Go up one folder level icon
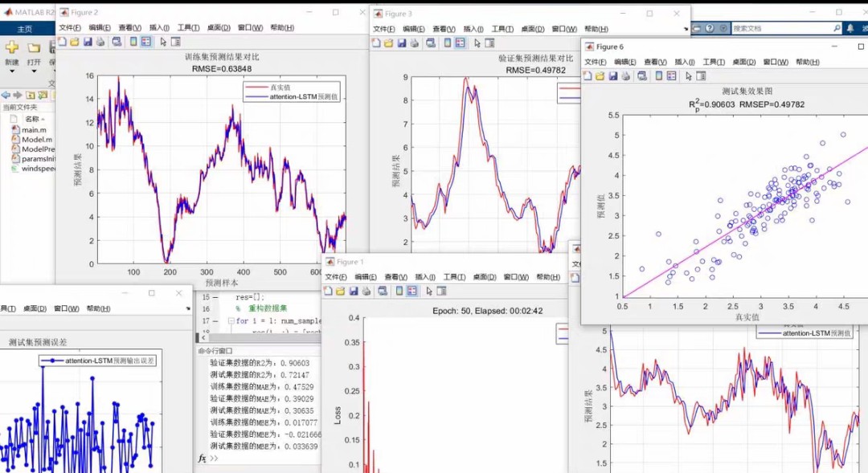Screen dimensions: 868x473 [x=31, y=95]
